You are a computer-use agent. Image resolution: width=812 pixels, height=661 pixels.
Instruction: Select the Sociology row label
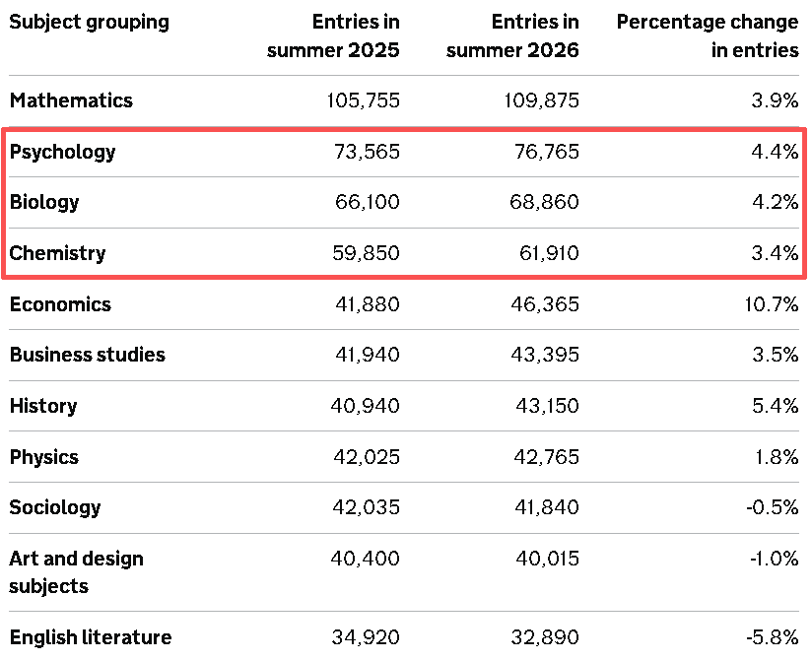(x=55, y=508)
